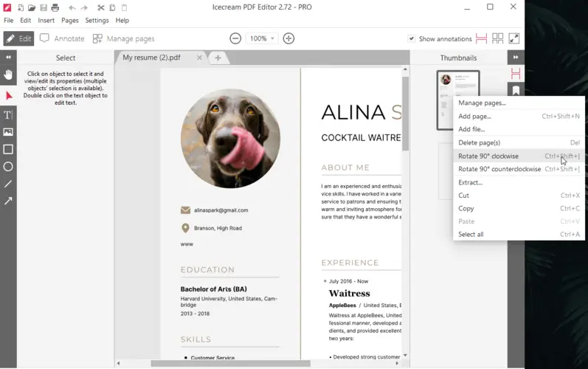Image resolution: width=588 pixels, height=369 pixels.
Task: Select the red arrow Select tool
Action: point(9,96)
